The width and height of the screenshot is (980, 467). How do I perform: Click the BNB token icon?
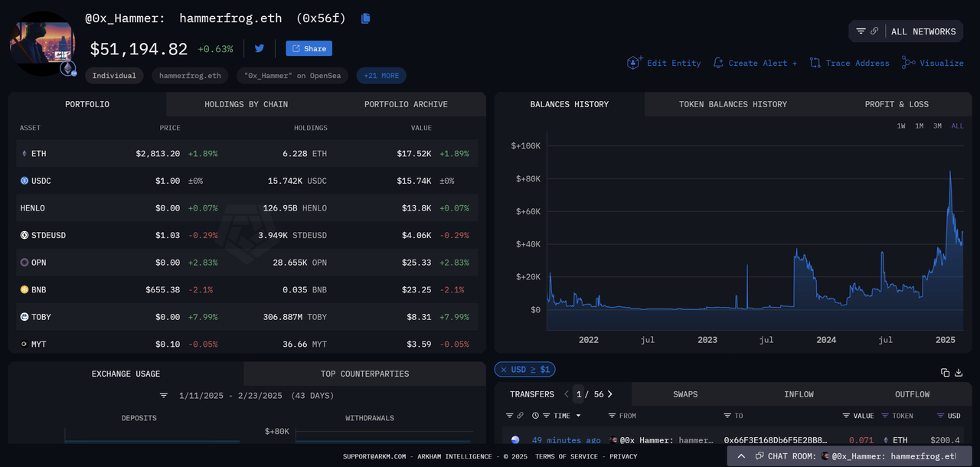pos(24,289)
